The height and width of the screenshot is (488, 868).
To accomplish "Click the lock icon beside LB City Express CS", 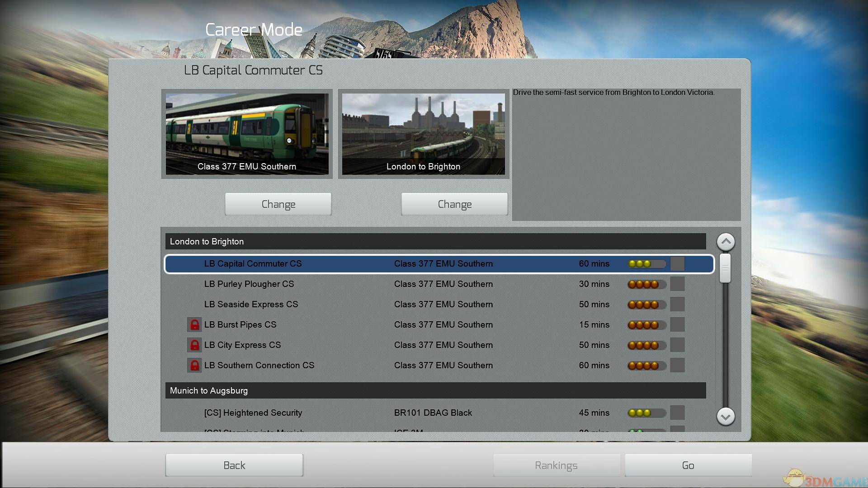I will (x=194, y=345).
